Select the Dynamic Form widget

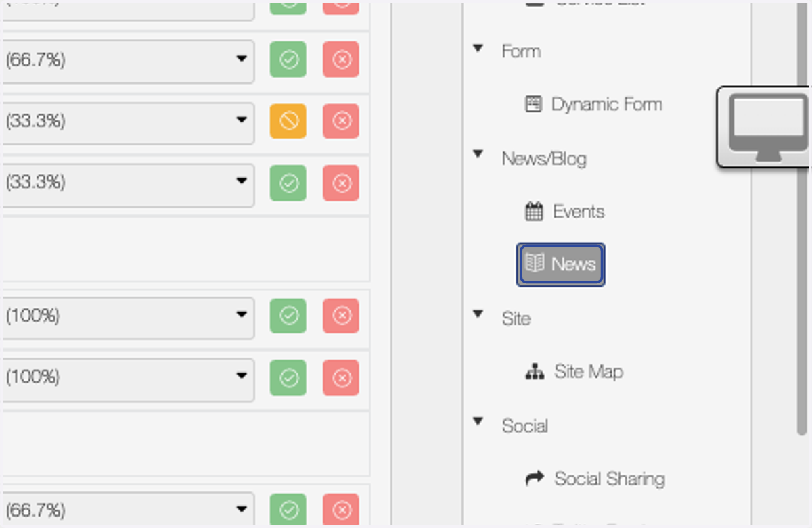click(x=593, y=105)
